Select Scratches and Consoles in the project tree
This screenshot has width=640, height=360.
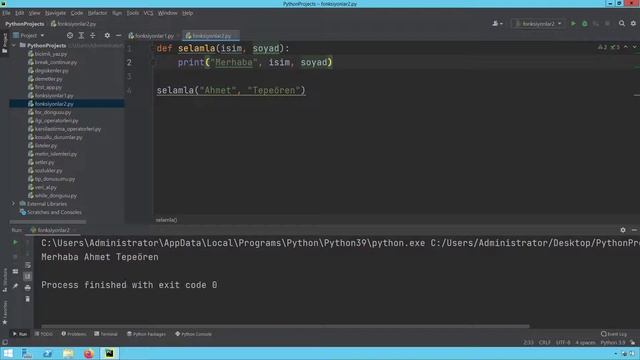pos(54,212)
